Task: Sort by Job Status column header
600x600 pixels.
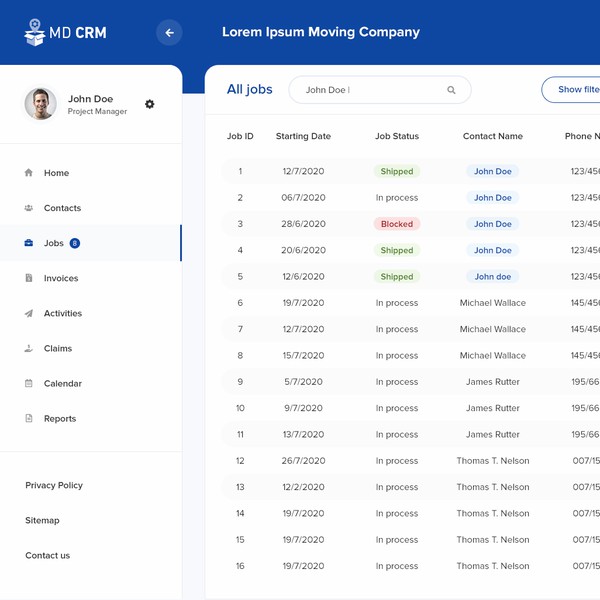Action: (397, 136)
